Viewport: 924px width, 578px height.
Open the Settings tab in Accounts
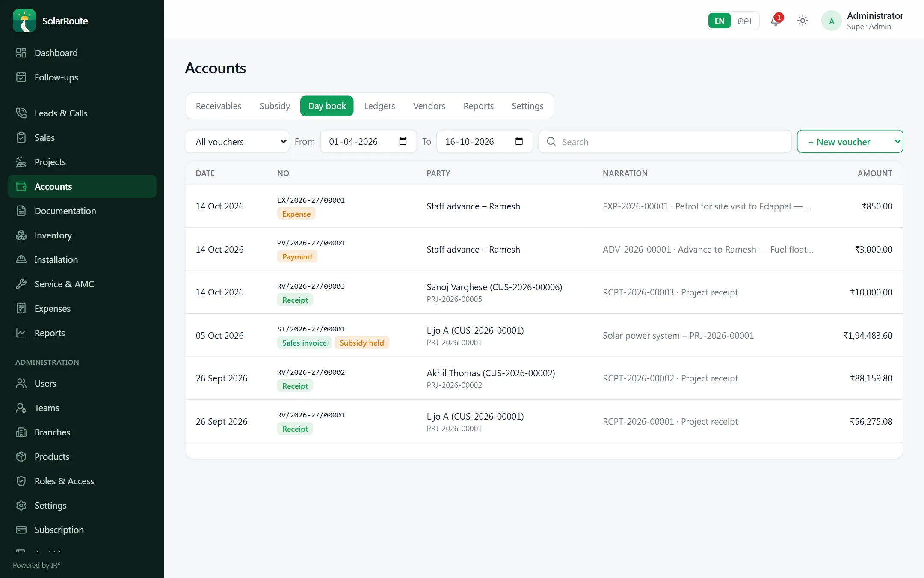pyautogui.click(x=527, y=106)
